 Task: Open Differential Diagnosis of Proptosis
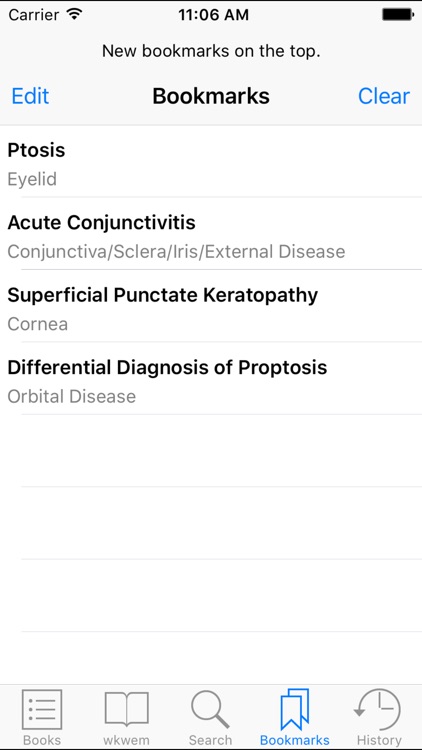[211, 378]
